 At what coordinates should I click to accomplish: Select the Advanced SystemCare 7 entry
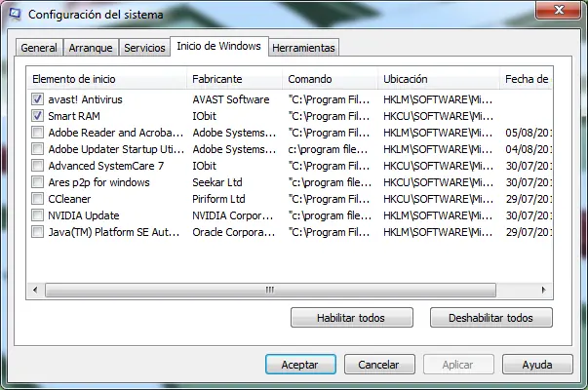[105, 166]
